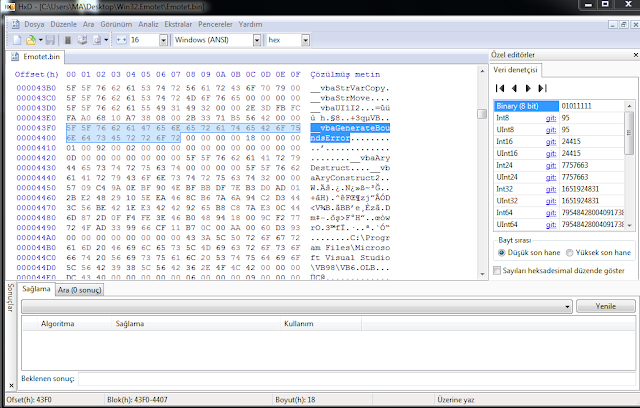Select the Sağlama results tab
This screenshot has width=640, height=408.
36,289
